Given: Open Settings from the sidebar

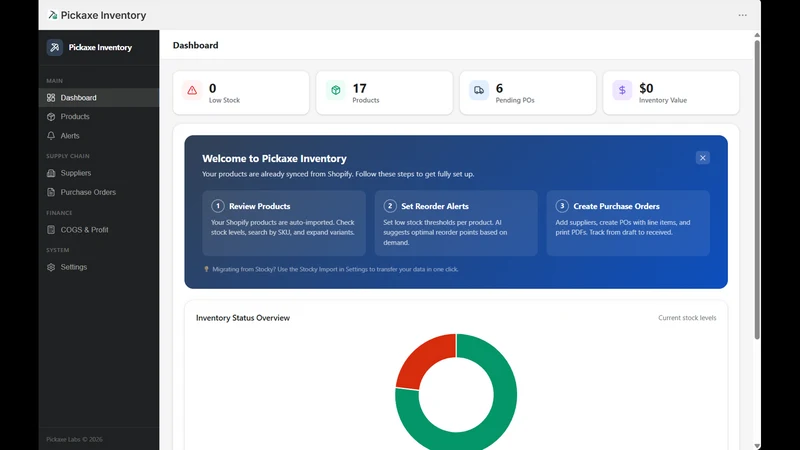Looking at the screenshot, I should [99, 267].
